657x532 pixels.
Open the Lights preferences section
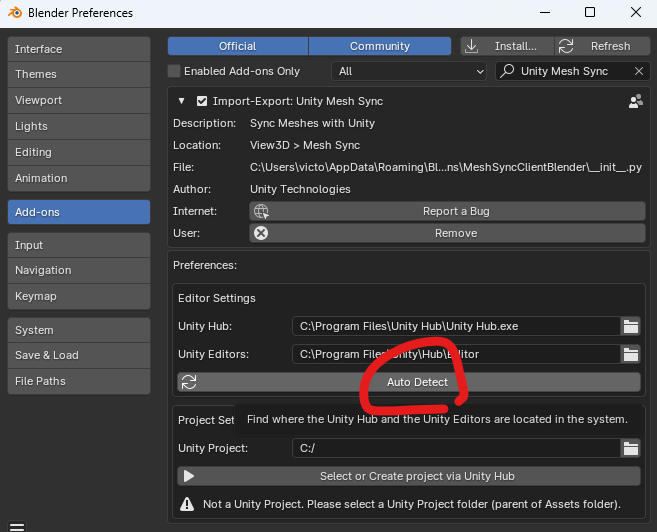79,127
